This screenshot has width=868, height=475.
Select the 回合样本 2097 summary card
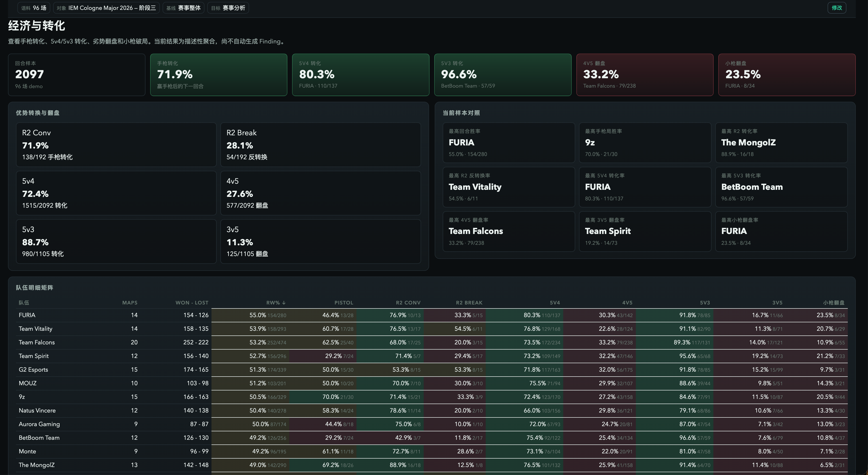pyautogui.click(x=77, y=75)
